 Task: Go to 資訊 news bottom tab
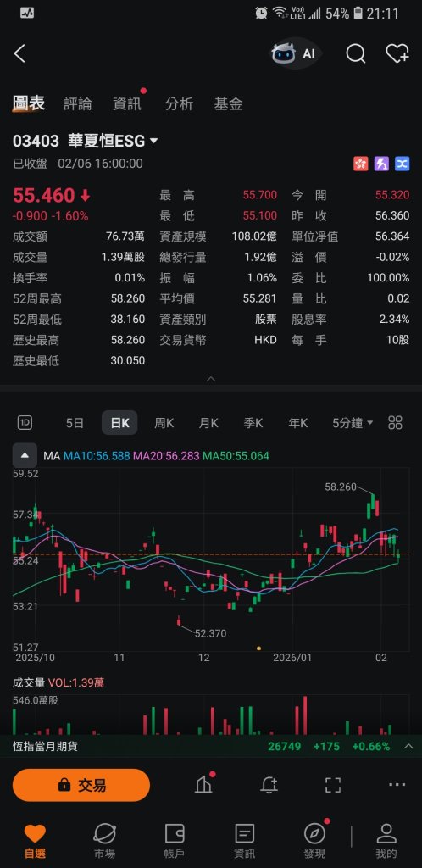(244, 841)
